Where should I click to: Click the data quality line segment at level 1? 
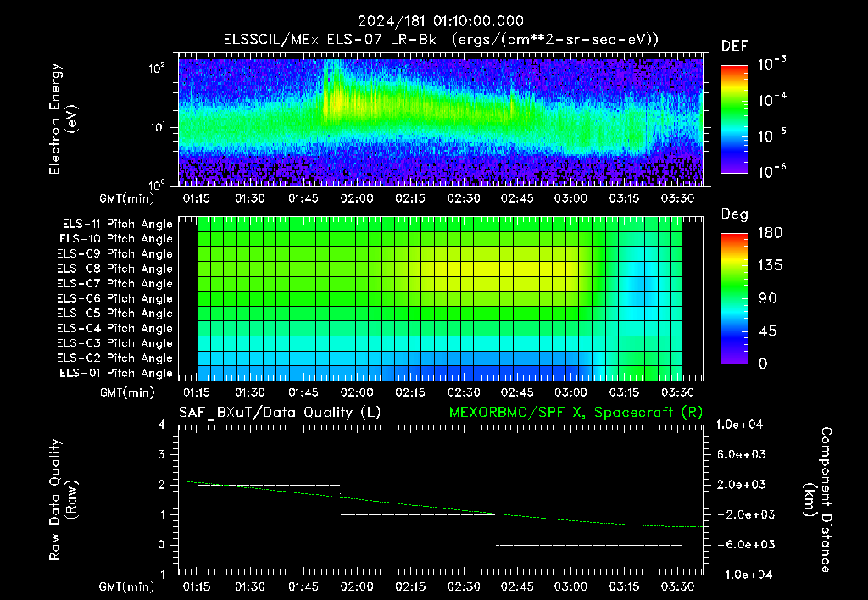coord(418,514)
